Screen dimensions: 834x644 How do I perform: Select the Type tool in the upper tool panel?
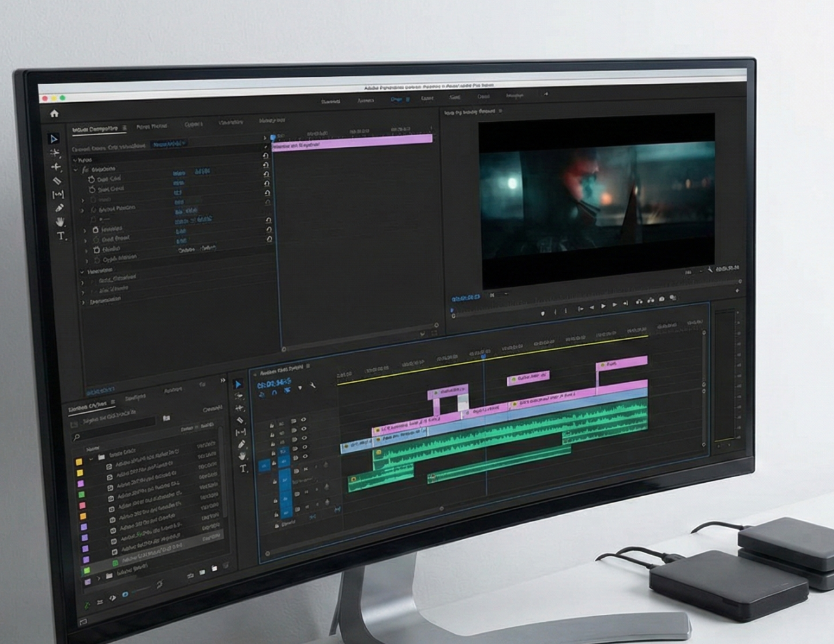pyautogui.click(x=61, y=236)
